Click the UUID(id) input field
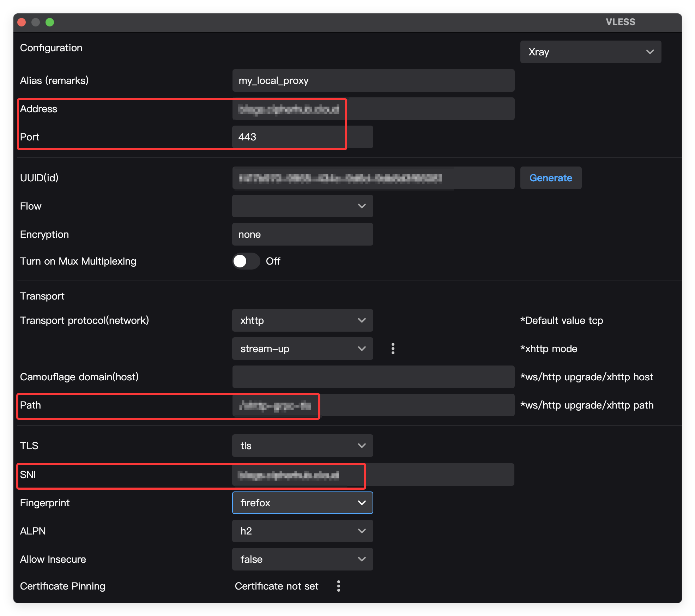695x616 pixels. 373,178
